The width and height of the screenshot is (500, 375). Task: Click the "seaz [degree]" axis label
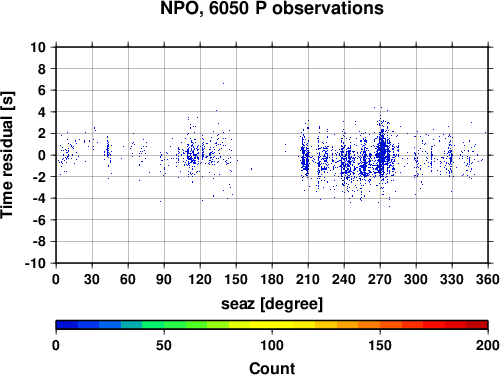[x=272, y=304]
